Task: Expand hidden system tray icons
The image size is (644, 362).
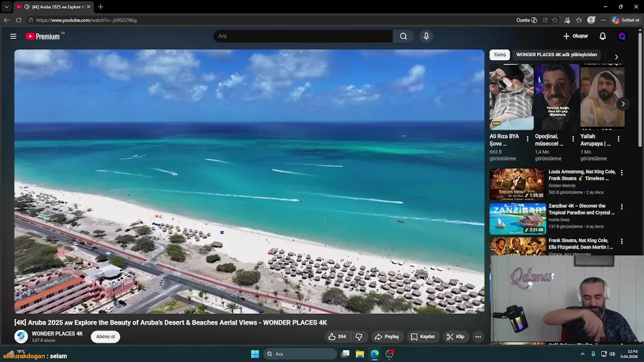Action: tap(583, 354)
